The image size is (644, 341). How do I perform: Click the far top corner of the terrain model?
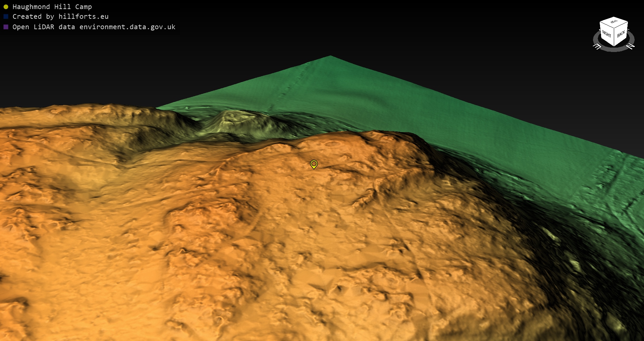[330, 56]
